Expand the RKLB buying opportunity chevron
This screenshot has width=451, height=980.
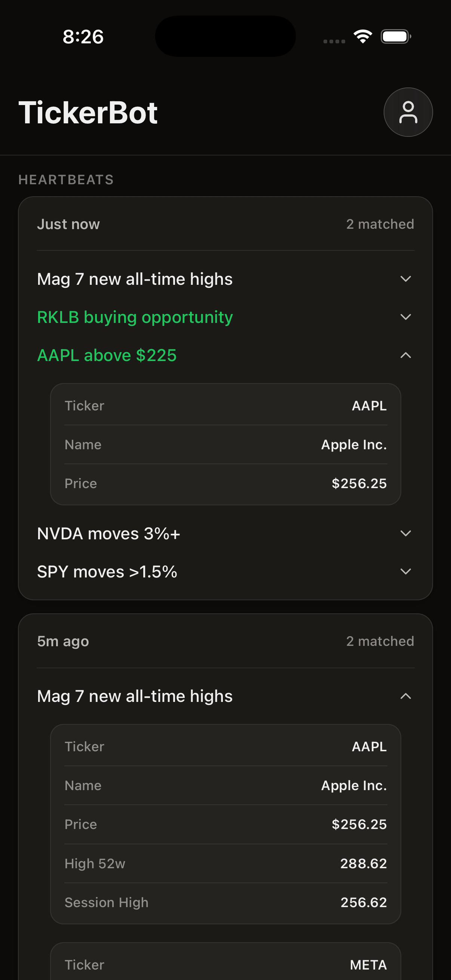tap(406, 317)
